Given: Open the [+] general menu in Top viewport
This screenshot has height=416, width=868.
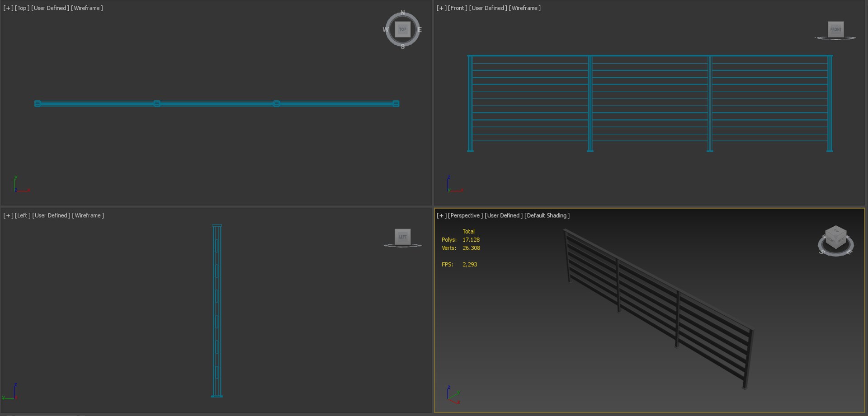Looking at the screenshot, I should (8, 8).
